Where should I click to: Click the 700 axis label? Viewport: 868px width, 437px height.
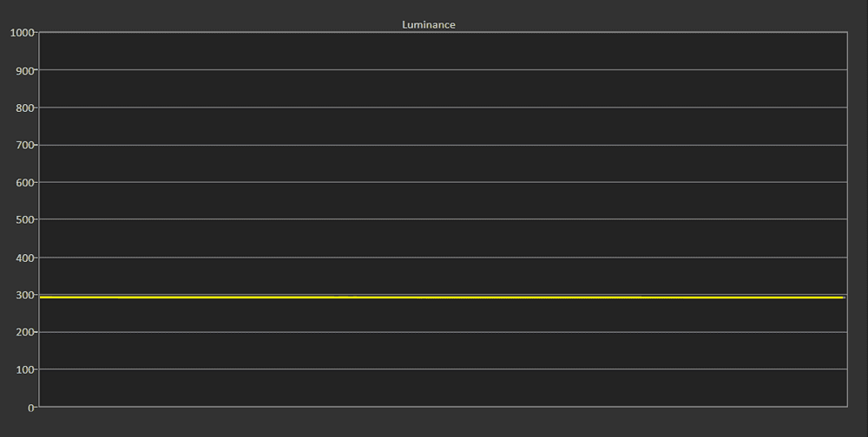coord(25,146)
